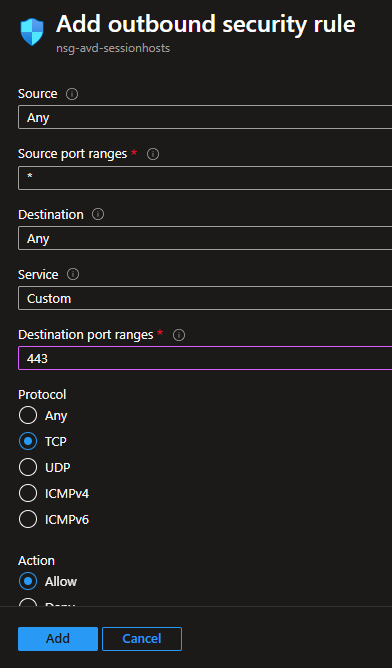Choose the UDP protocol radio button

coord(28,467)
